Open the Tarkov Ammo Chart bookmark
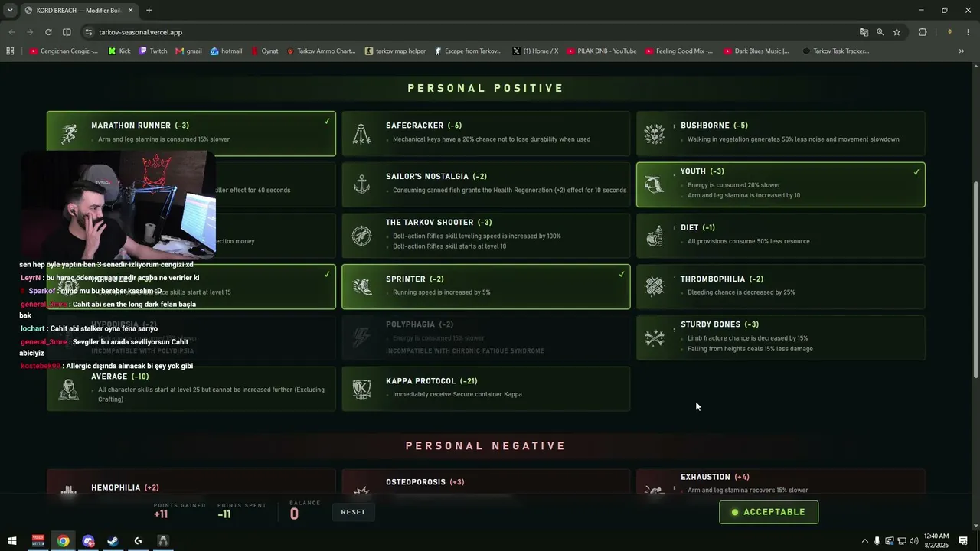This screenshot has height=551, width=980. pyautogui.click(x=321, y=51)
